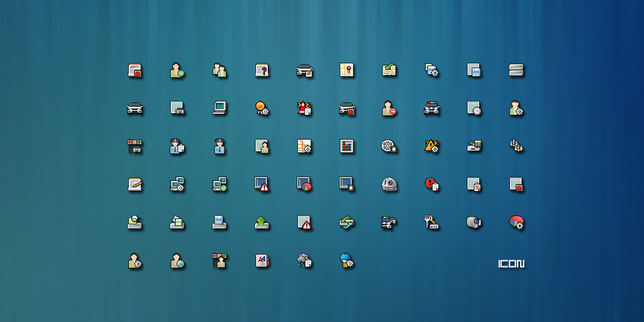644x322 pixels.
Task: Open the rain cloud with document icon
Action: click(304, 261)
